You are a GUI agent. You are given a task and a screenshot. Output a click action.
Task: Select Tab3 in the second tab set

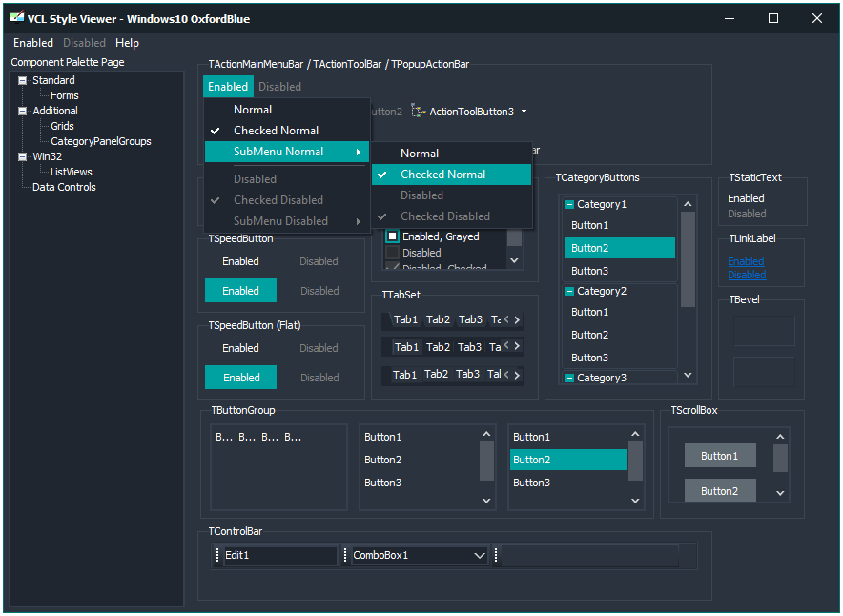coord(469,347)
